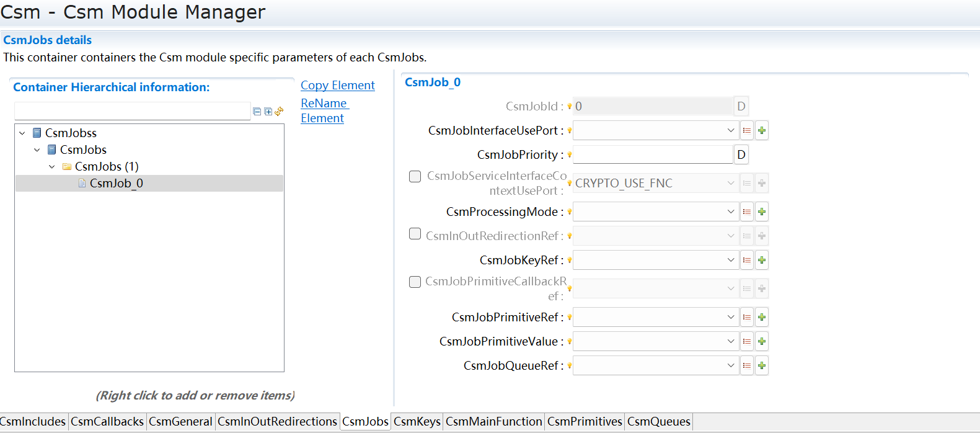The height and width of the screenshot is (433, 980).
Task: Click the yellow sync arrows icon
Action: click(x=279, y=111)
